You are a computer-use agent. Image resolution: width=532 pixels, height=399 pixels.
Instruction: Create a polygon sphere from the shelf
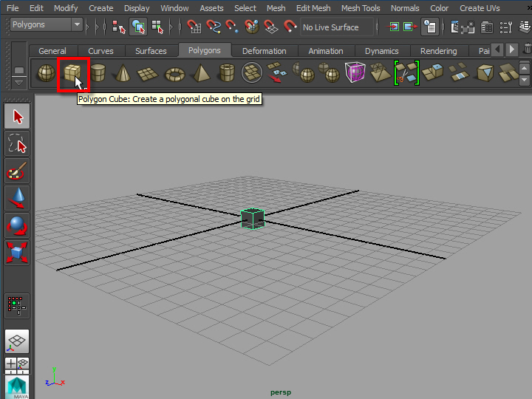click(46, 74)
